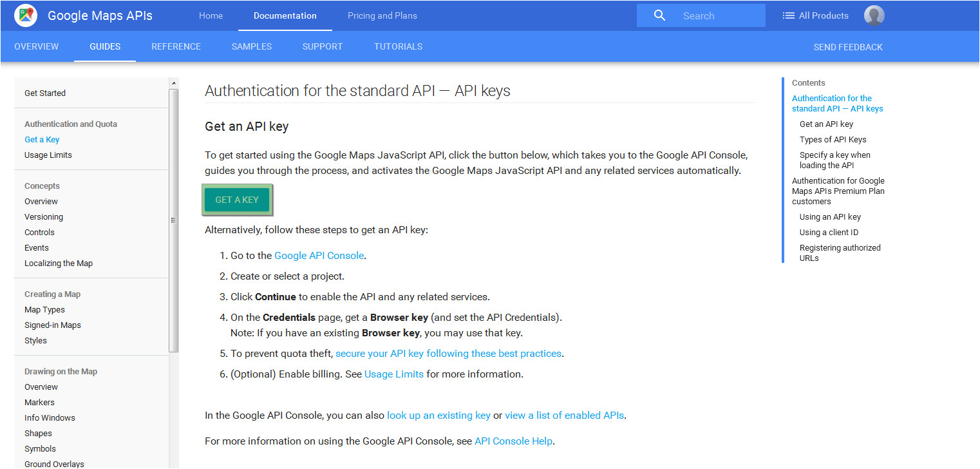980x469 pixels.
Task: Open Ground Overlays in the sidebar
Action: click(54, 464)
